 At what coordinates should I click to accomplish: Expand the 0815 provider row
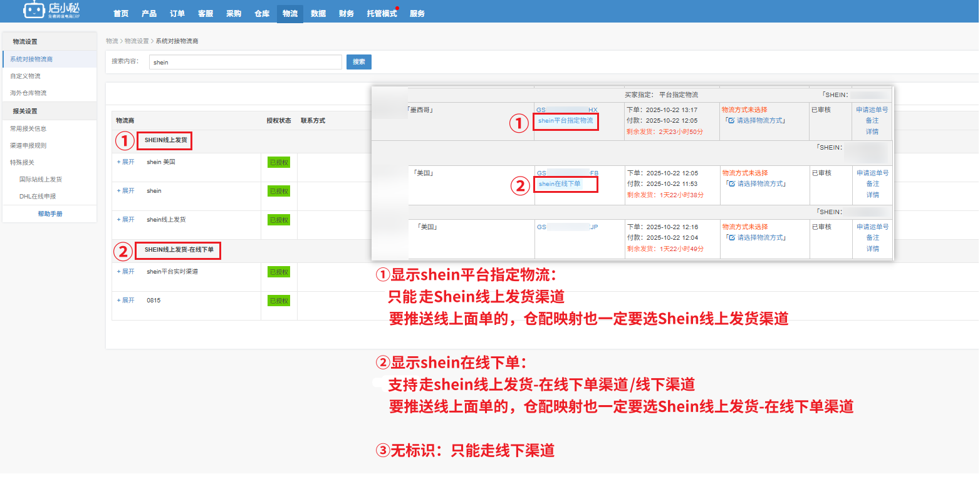[126, 301]
